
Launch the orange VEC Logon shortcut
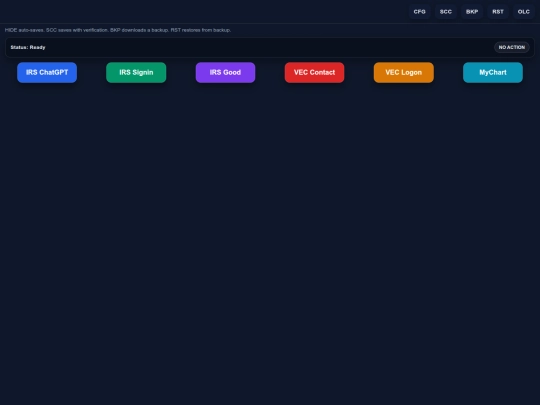(404, 72)
